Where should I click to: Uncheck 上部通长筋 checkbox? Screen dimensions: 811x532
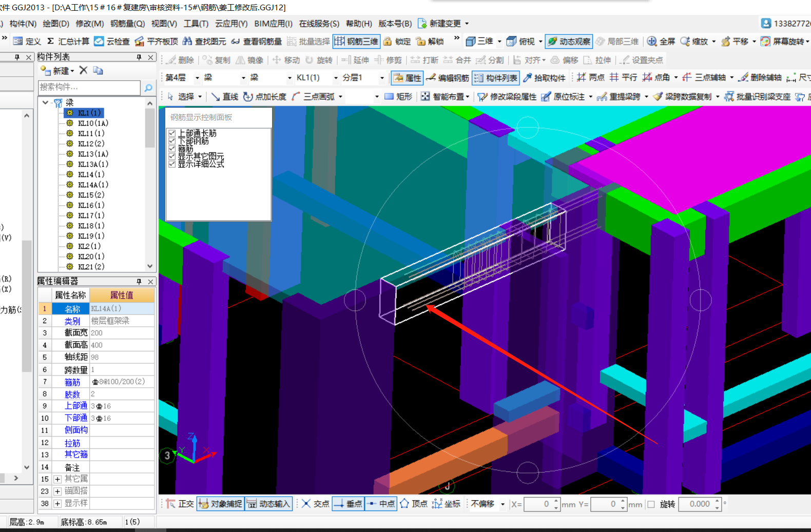[172, 133]
